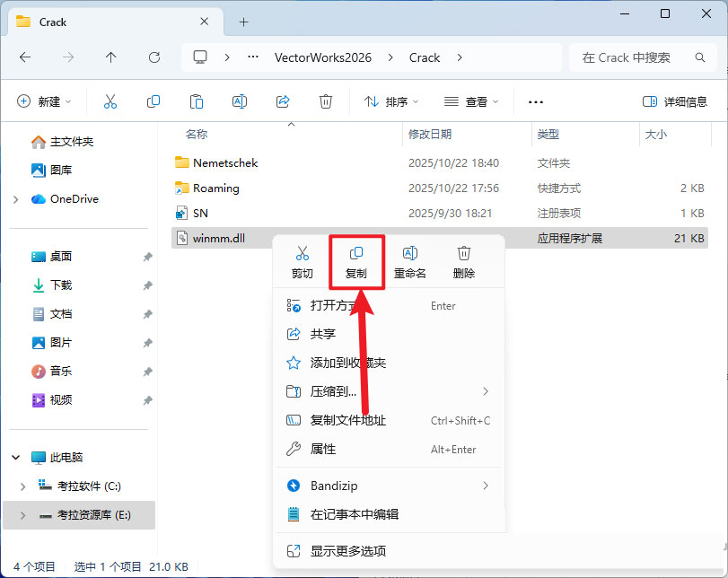Image resolution: width=728 pixels, height=578 pixels.
Task: Refresh the current folder view
Action: tap(154, 57)
